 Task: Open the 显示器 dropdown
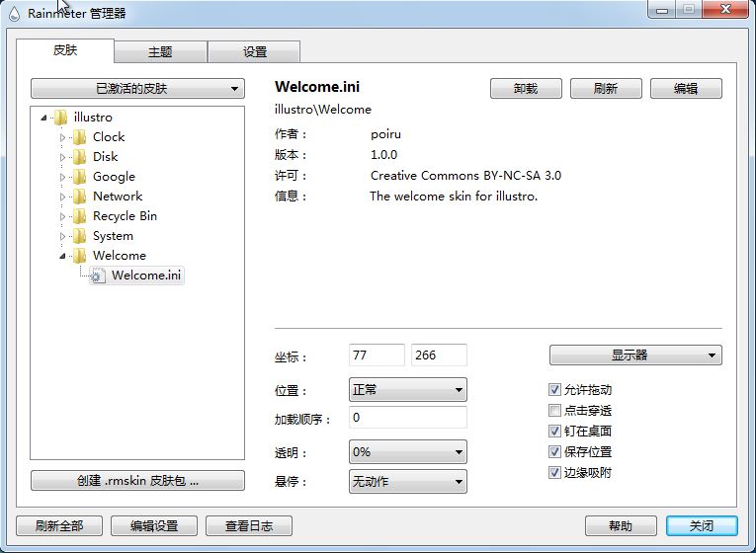tap(635, 355)
